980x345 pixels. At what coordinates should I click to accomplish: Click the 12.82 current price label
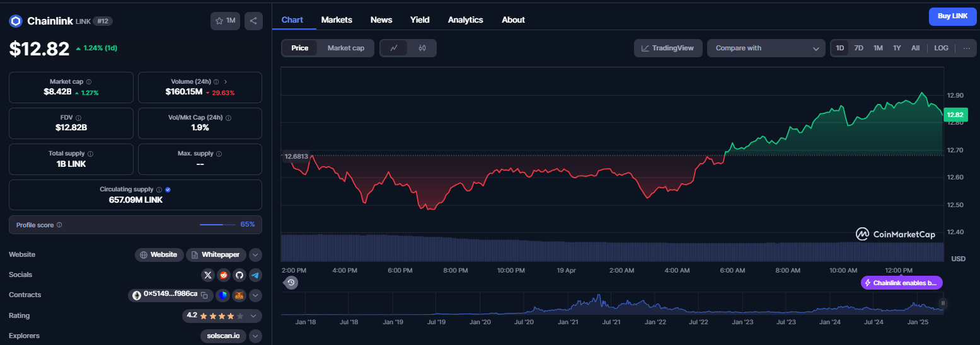[x=955, y=115]
